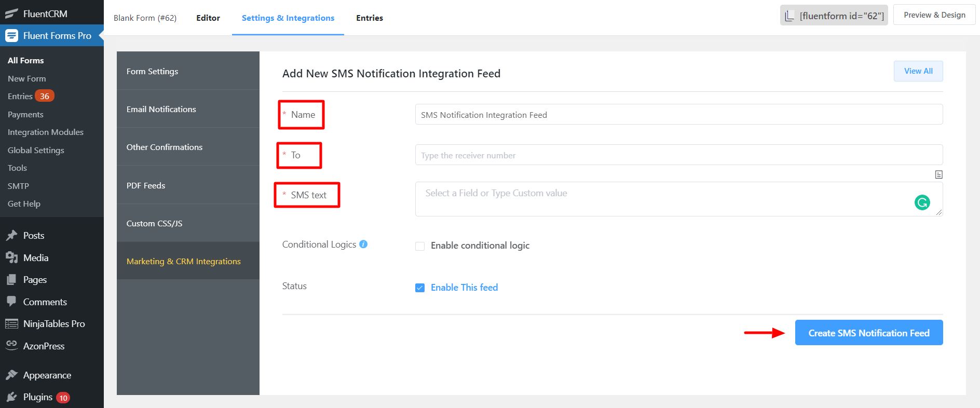Click the Pages icon in sidebar
The height and width of the screenshot is (408, 980).
click(11, 280)
